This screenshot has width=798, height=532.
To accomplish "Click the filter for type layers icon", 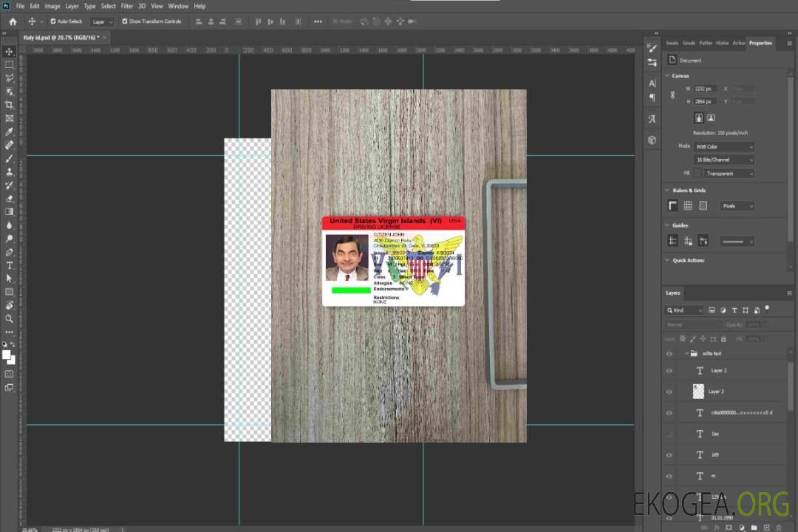I will coord(734,310).
